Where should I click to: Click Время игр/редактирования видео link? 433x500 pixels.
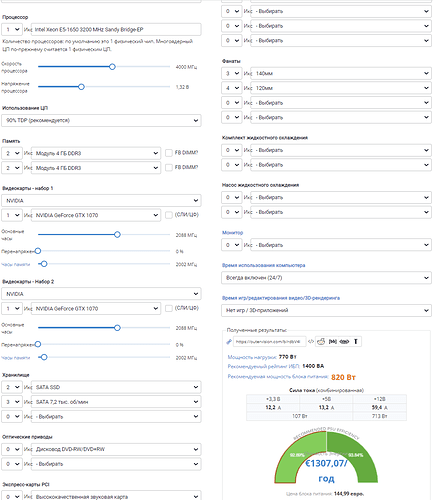pyautogui.click(x=281, y=298)
